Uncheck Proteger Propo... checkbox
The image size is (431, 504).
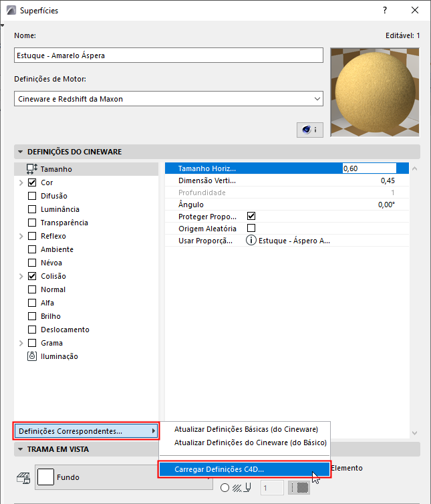[251, 216]
